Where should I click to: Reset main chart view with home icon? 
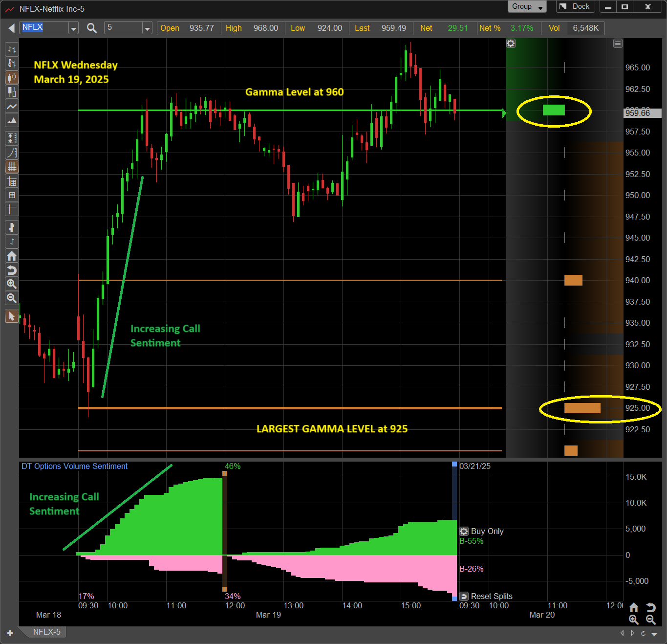12,256
